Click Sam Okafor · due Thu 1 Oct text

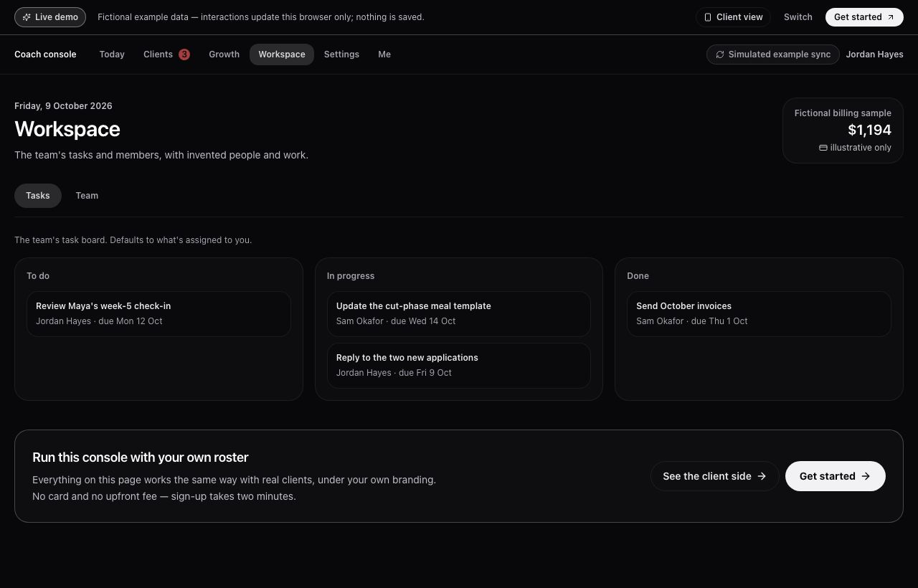[x=692, y=321]
